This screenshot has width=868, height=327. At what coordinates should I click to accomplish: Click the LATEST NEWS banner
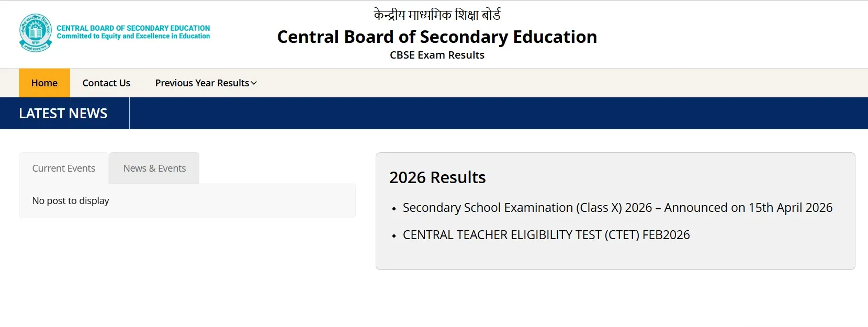pos(63,113)
